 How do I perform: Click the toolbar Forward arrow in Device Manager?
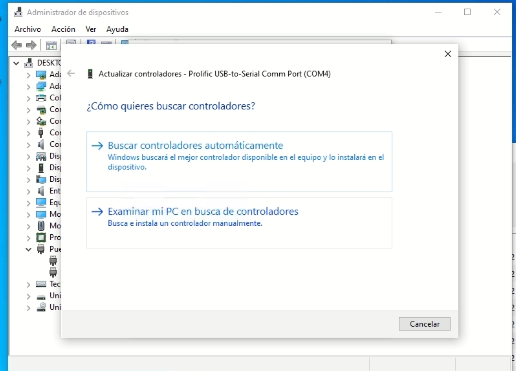(x=31, y=45)
